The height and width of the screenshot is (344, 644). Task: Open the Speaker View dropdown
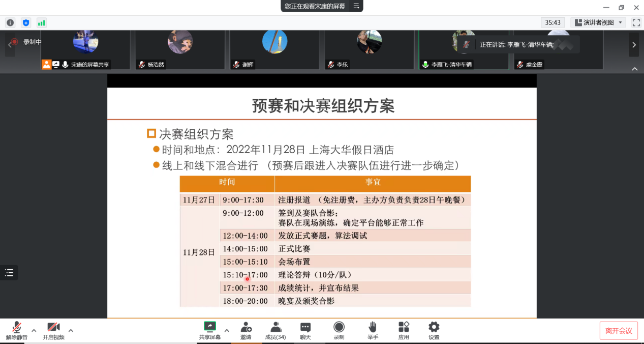(x=598, y=22)
